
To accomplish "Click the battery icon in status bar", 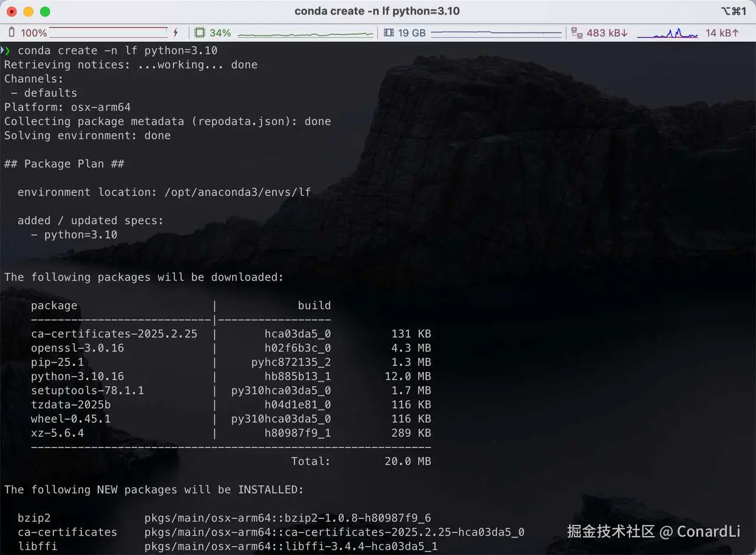I will tap(11, 32).
